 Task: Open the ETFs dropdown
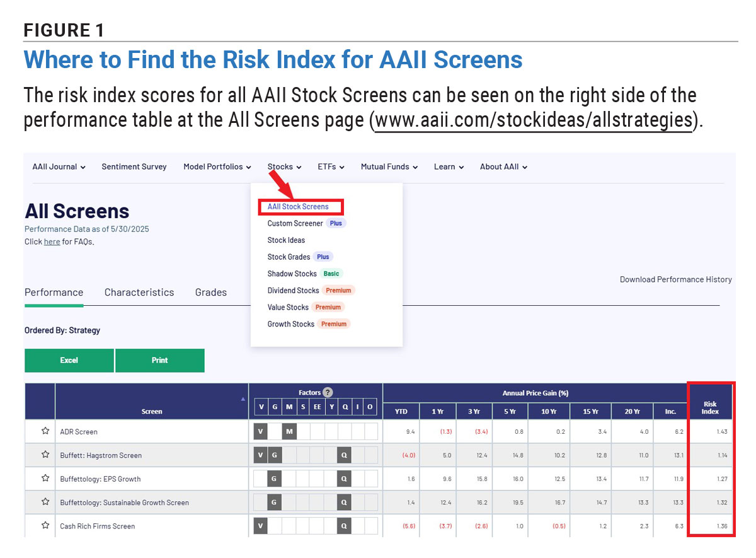[x=331, y=166]
